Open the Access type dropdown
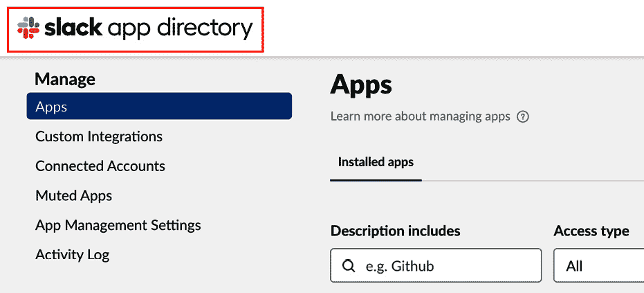The width and height of the screenshot is (644, 293). point(599,265)
